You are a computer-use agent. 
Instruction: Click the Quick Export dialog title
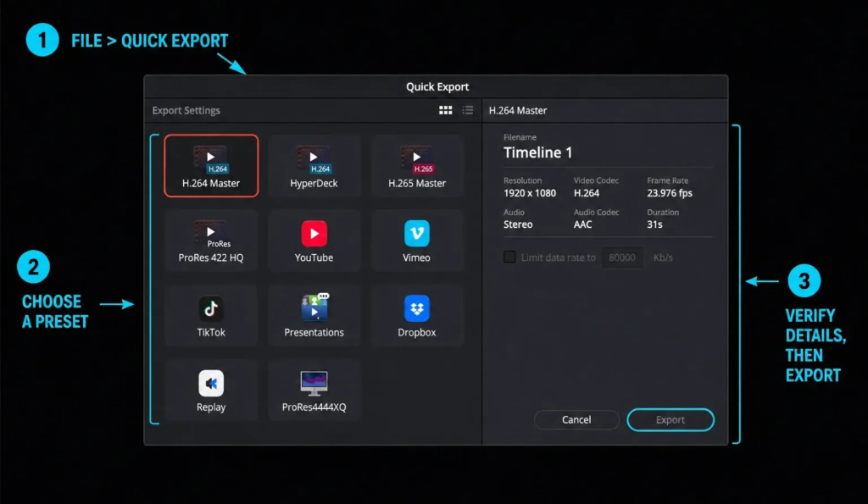coord(437,87)
